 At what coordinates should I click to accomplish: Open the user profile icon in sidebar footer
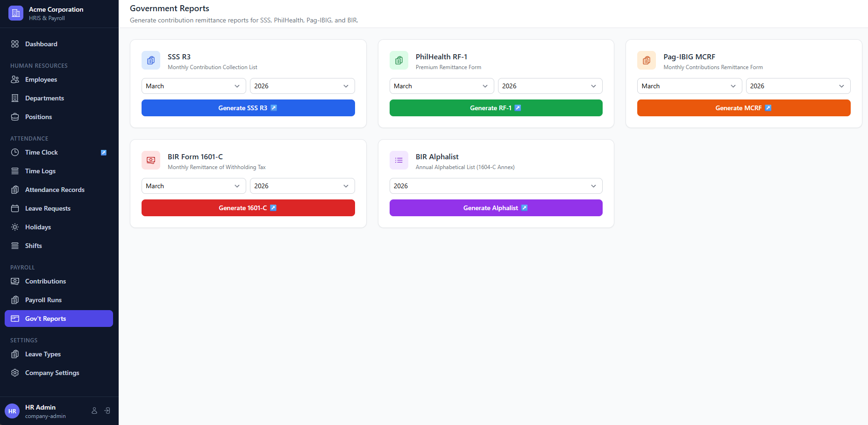point(94,411)
